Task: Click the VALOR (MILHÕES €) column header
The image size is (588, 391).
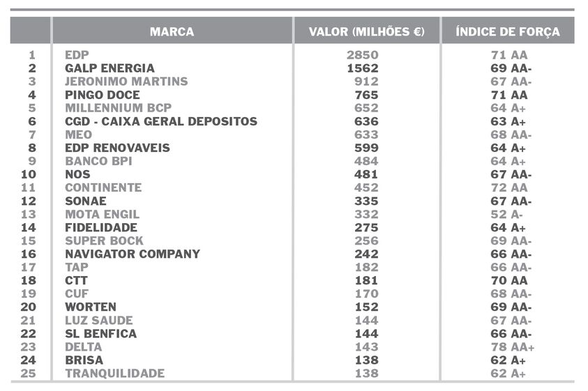Action: pyautogui.click(x=366, y=31)
